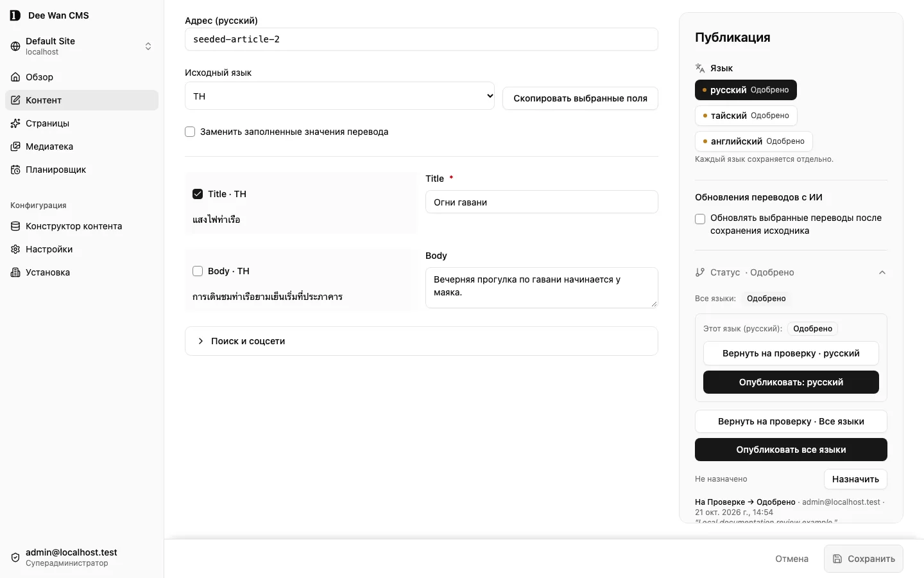Go to Страницы in the sidebar
Viewport: 924px width, 578px height.
click(81, 123)
